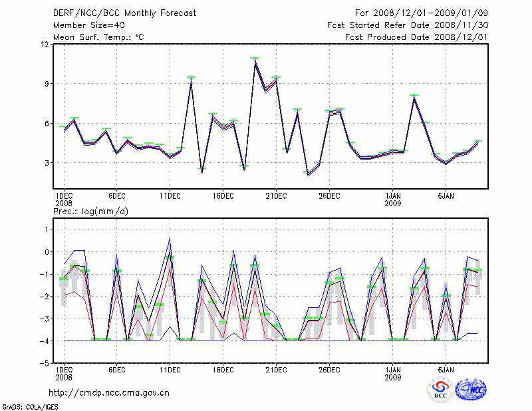The height and width of the screenshot is (411, 532).
Task: Click 6JAN tick under the temperature chart
Action: tap(446, 196)
